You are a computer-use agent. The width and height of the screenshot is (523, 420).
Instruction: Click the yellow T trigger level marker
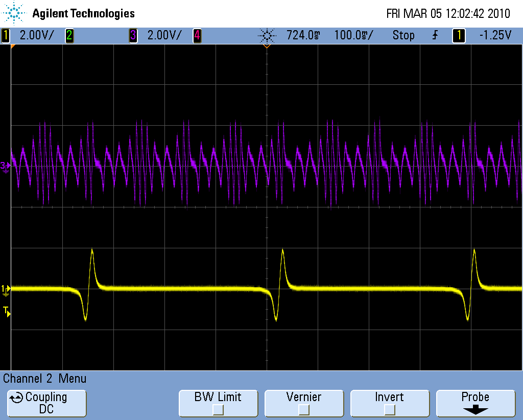point(6,311)
